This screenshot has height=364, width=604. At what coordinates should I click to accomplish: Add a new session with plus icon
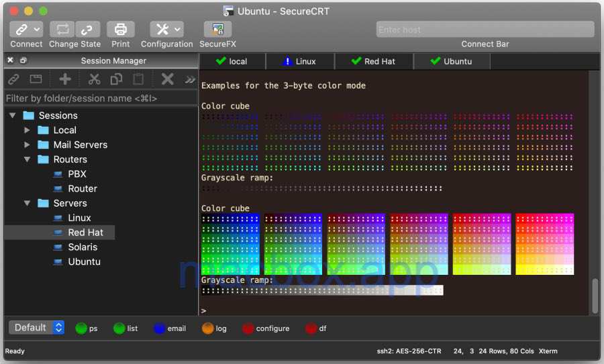click(65, 79)
